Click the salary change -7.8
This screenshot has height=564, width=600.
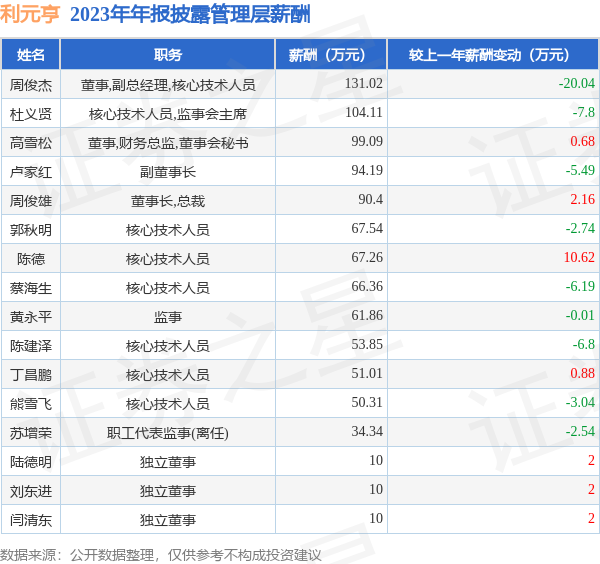point(584,112)
